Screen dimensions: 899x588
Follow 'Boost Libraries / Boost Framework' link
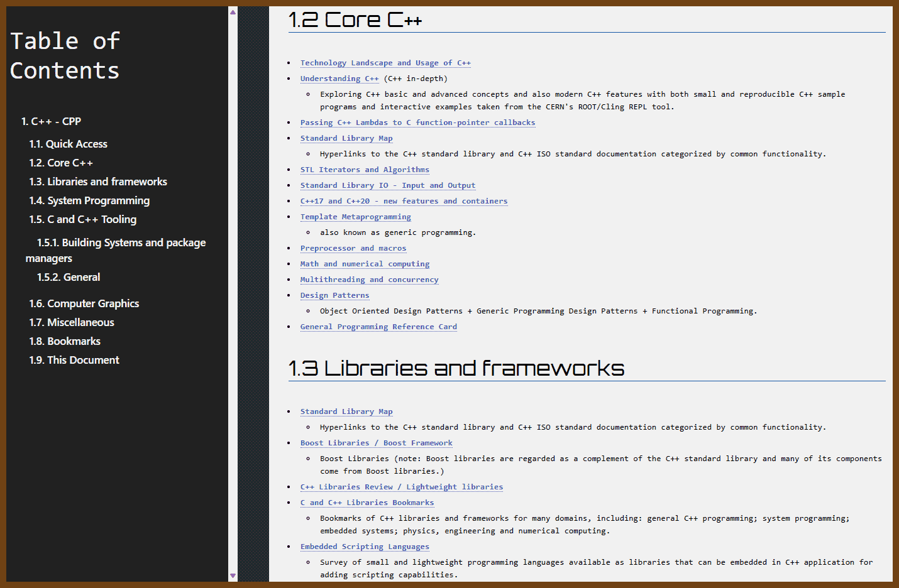(376, 443)
